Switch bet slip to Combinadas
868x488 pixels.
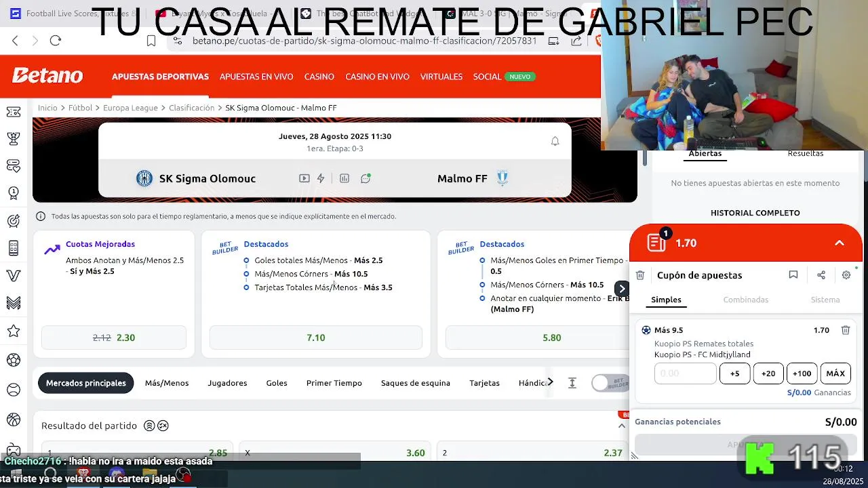tap(746, 300)
